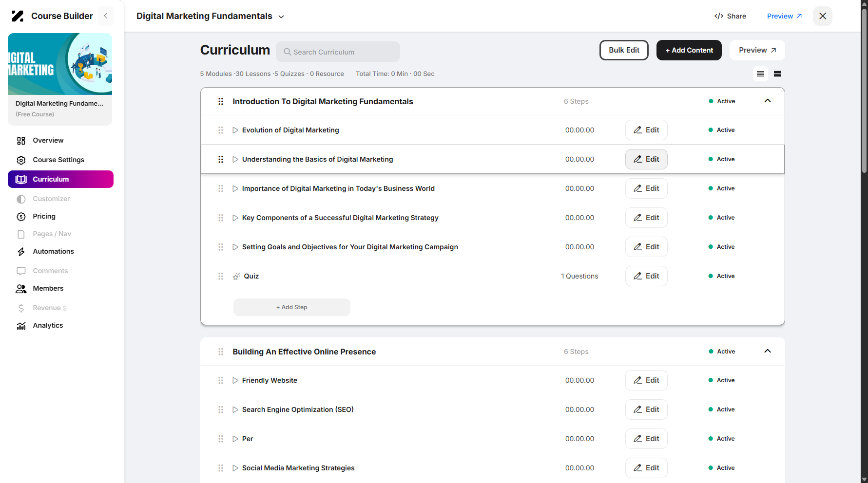Click + Add Step in the Introduction module
The width and height of the screenshot is (868, 483).
tap(292, 307)
